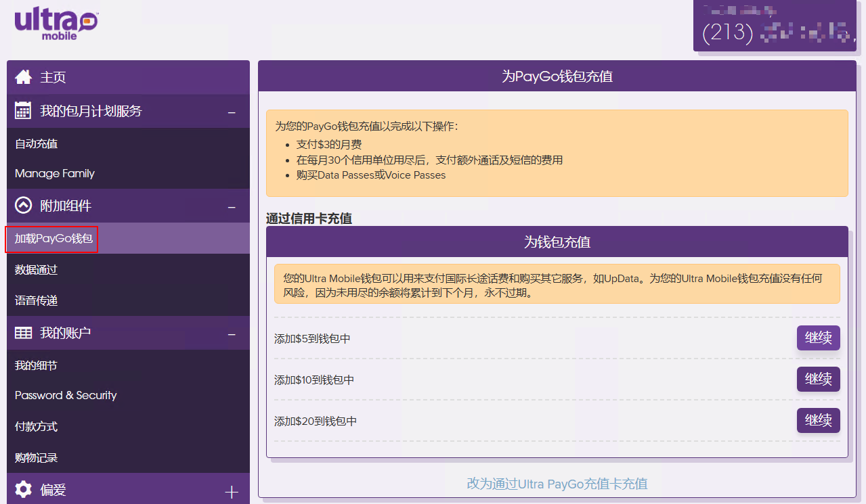
Task: Click the home icon beside 主页
Action: coord(24,77)
